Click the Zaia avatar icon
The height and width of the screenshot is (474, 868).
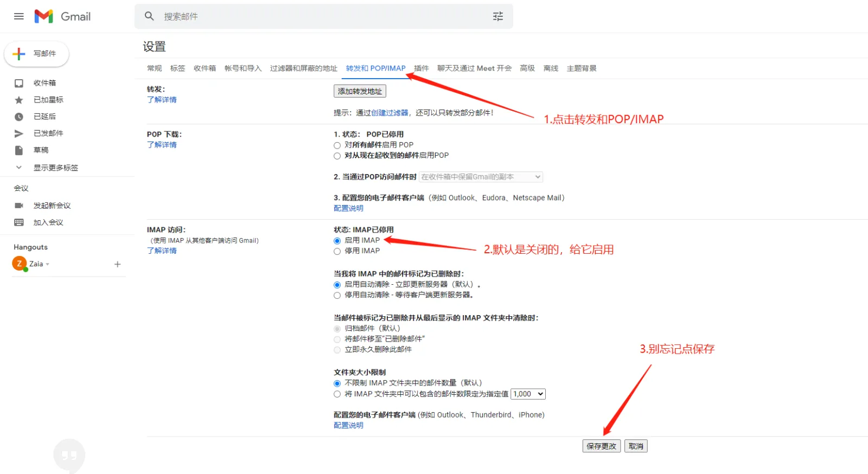20,264
